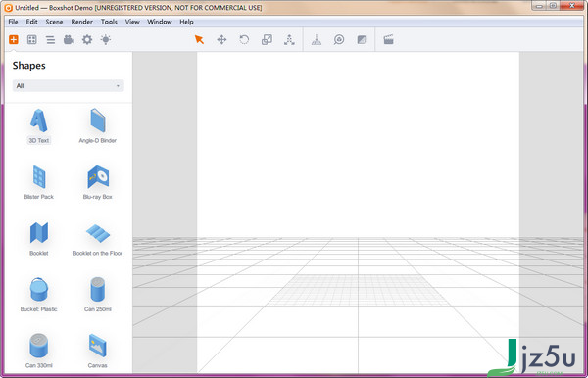Open the camera settings panel icon

point(69,39)
